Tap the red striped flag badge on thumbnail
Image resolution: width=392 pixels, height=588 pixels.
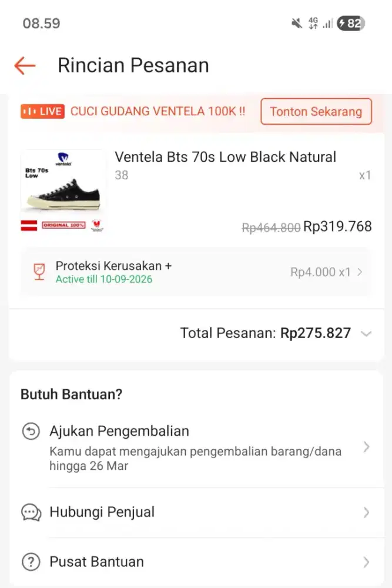[x=29, y=224]
